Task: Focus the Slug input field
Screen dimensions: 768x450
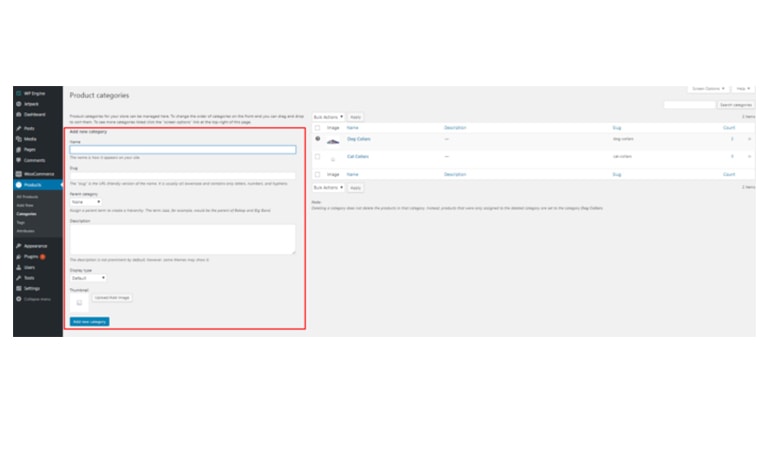Action: click(x=183, y=175)
